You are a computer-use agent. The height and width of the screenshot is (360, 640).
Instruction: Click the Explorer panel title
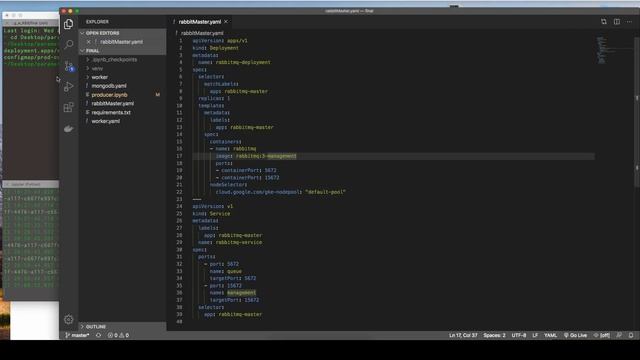click(x=97, y=22)
